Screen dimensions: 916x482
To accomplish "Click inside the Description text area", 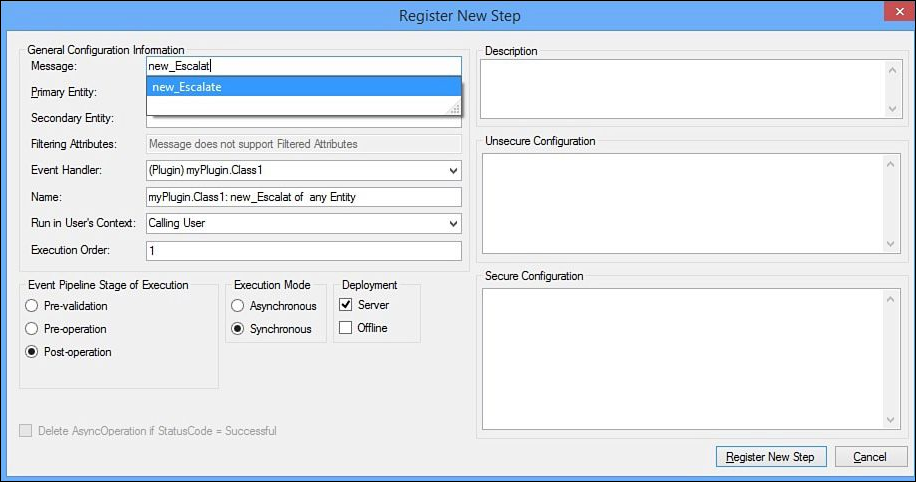I will coord(682,89).
